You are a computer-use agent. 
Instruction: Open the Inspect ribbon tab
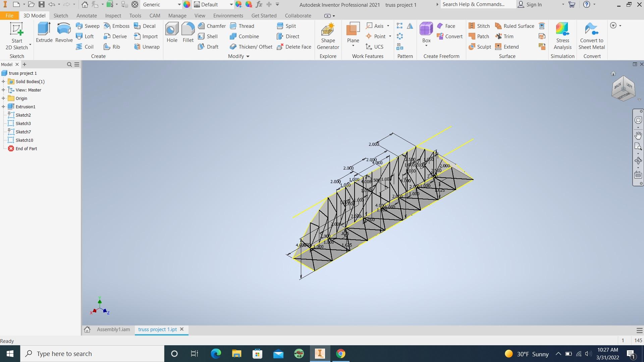tap(113, 16)
